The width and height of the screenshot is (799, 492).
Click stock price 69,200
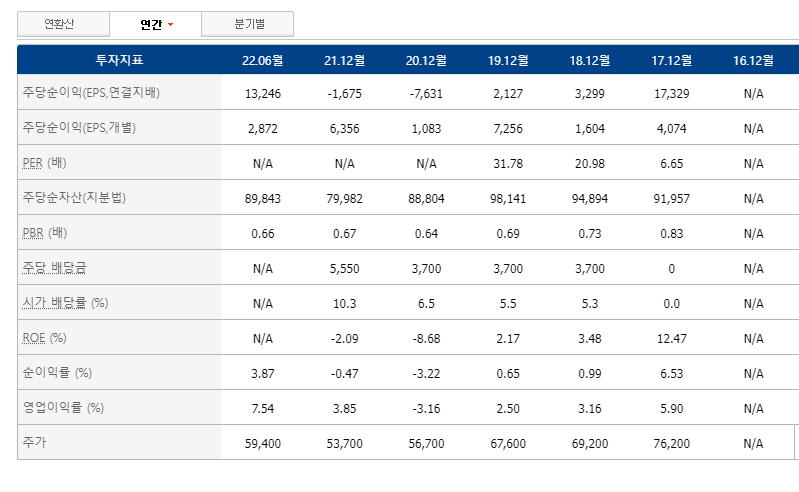(590, 444)
